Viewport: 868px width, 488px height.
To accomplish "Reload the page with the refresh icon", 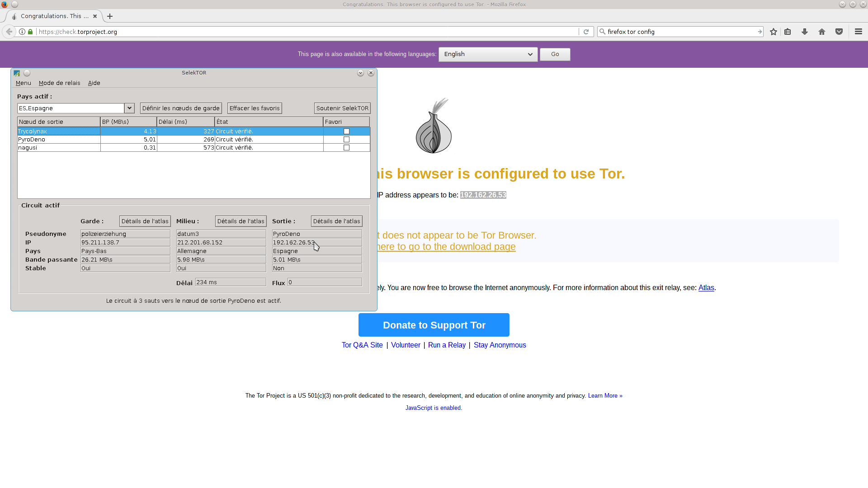I will click(586, 32).
